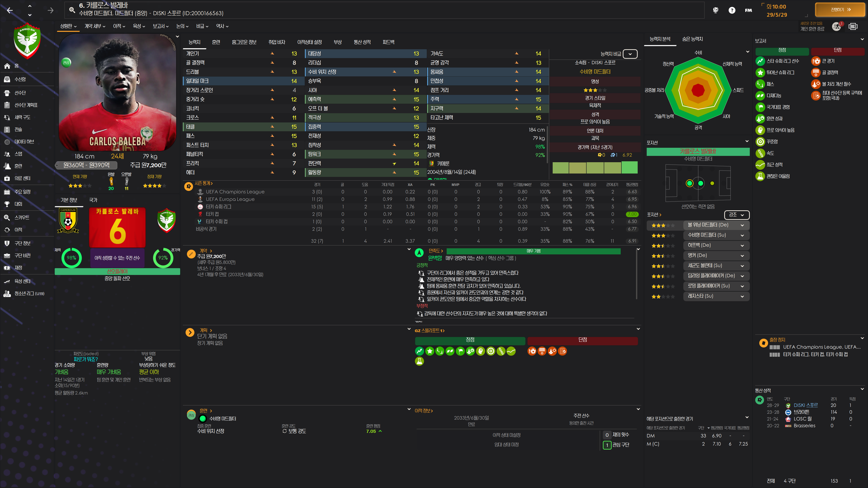The width and height of the screenshot is (868, 488).
Task: Click the back navigation arrow
Action: click(x=10, y=10)
